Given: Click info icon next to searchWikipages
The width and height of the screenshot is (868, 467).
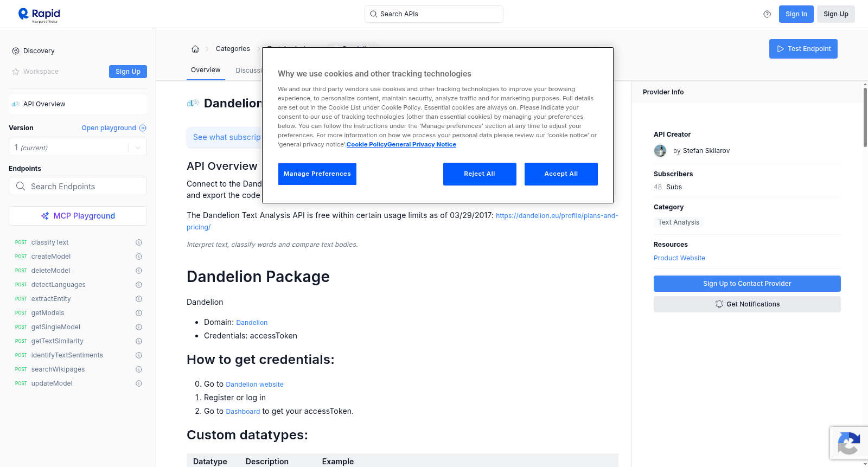Looking at the screenshot, I should [139, 369].
